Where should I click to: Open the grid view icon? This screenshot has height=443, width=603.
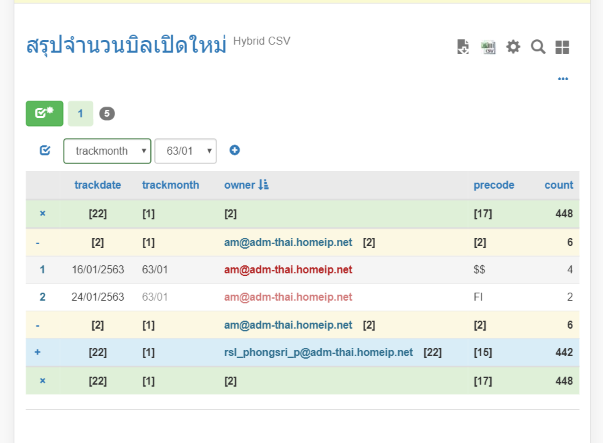click(x=562, y=47)
